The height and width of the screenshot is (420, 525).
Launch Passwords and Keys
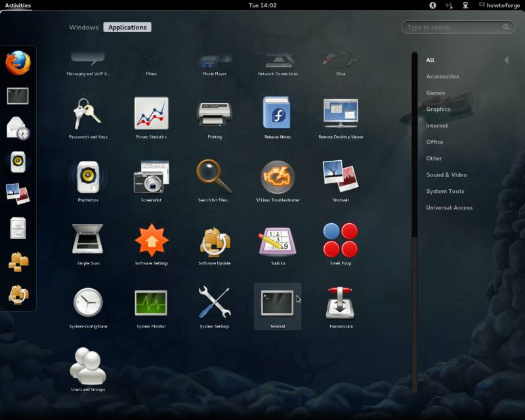87,114
